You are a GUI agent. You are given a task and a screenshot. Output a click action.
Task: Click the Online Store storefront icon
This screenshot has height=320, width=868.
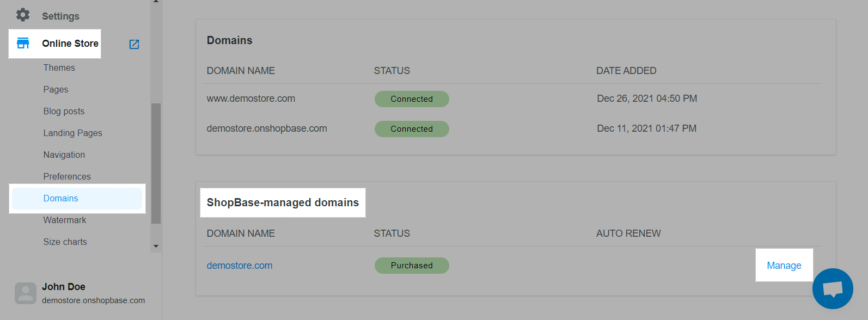[x=23, y=43]
